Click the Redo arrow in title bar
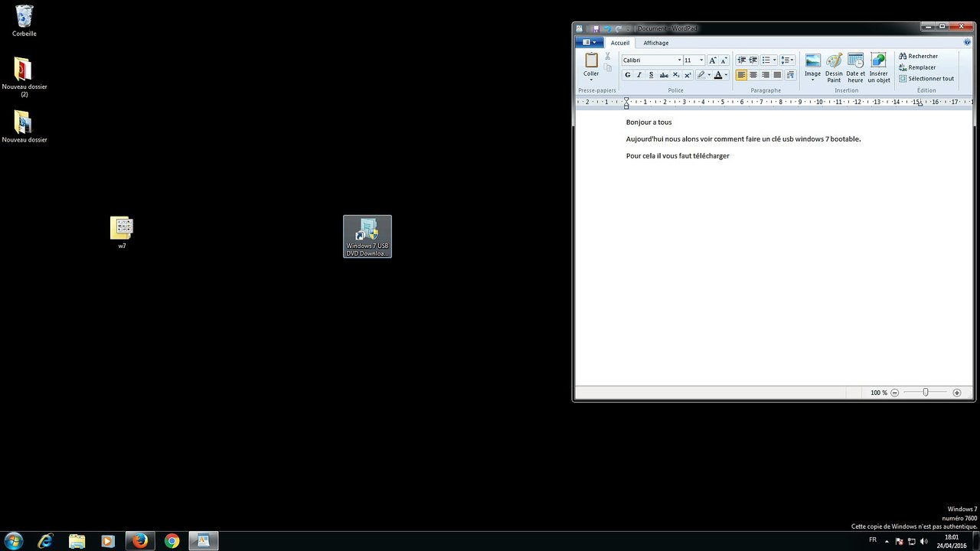Image resolution: width=980 pixels, height=551 pixels. pos(618,29)
